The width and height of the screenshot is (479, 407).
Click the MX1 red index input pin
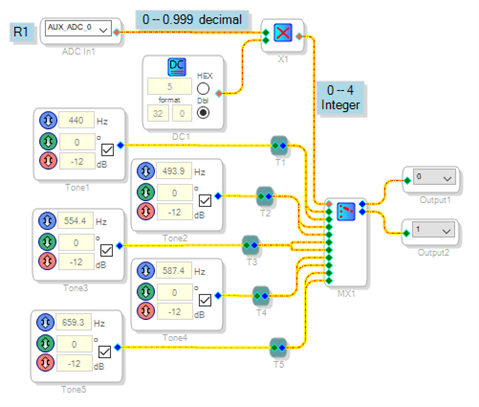point(329,204)
